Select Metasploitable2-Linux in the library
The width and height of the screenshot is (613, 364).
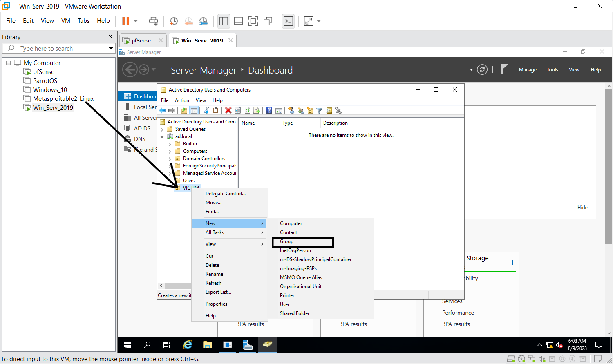(x=63, y=99)
